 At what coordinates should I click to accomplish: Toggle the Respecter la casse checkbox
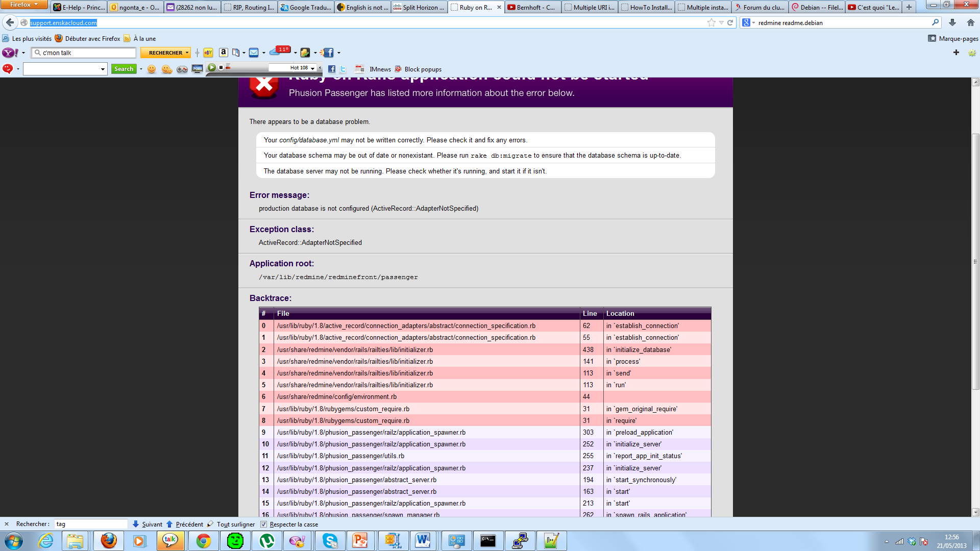point(263,524)
